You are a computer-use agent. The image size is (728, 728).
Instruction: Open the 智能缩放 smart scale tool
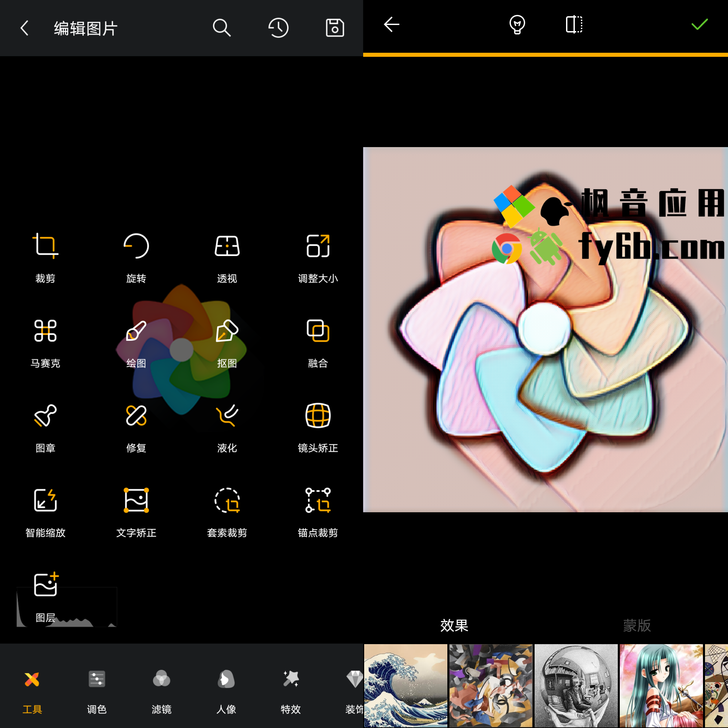[45, 513]
